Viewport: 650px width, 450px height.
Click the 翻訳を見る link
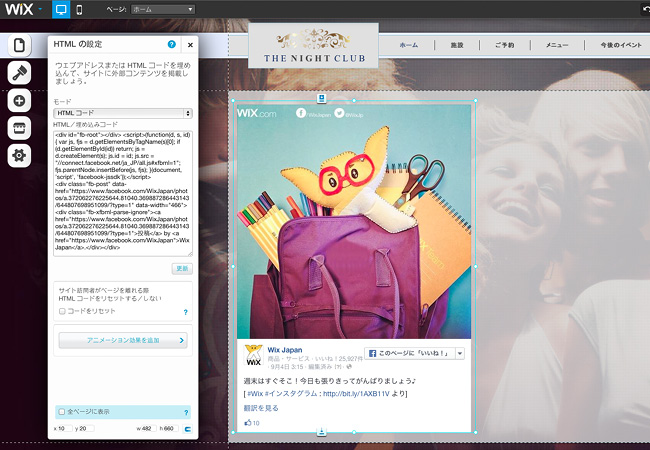(261, 408)
